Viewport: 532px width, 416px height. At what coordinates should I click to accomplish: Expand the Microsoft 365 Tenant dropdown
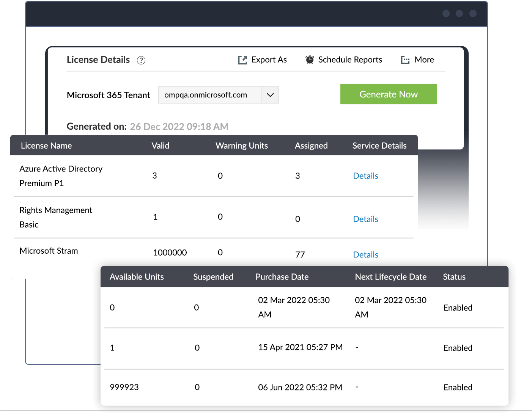tap(270, 95)
